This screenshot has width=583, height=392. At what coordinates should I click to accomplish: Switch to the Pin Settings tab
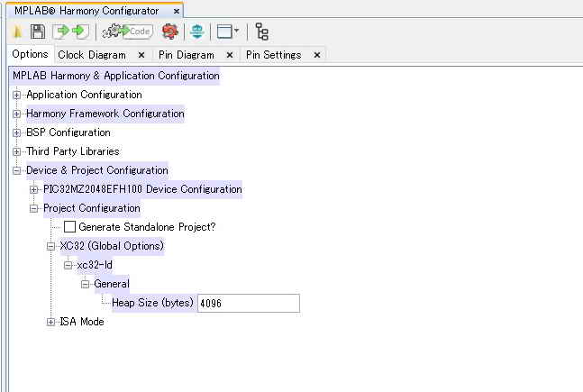pos(273,55)
